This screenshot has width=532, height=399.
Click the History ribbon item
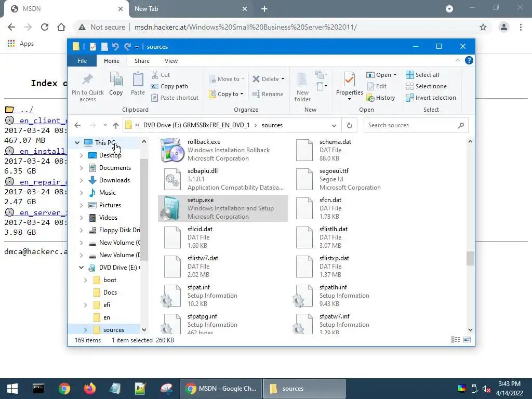click(381, 98)
